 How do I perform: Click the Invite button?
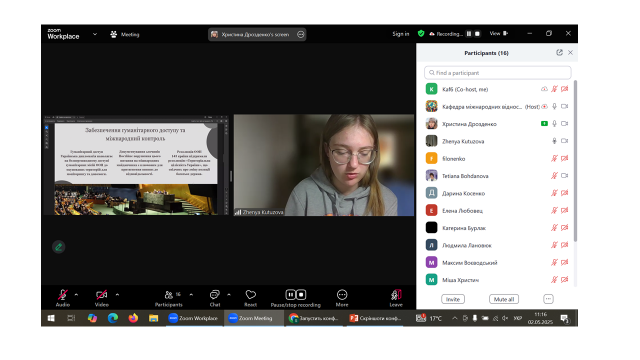tap(453, 299)
